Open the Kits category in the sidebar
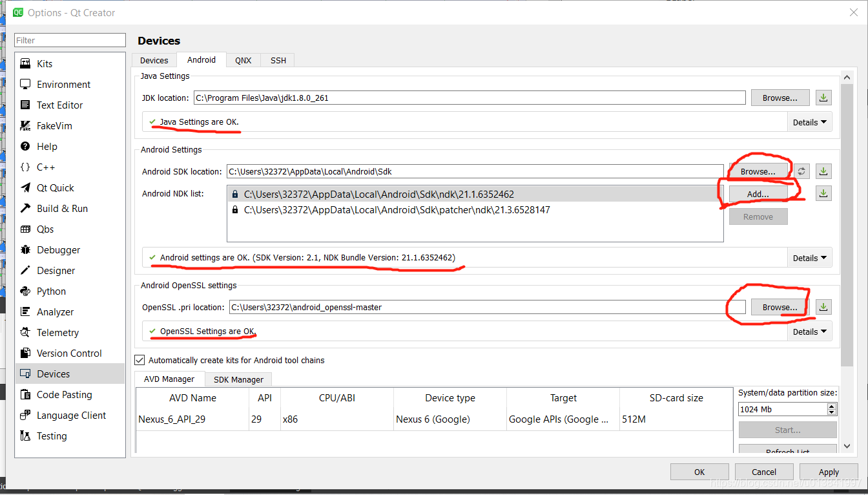 (x=70, y=63)
